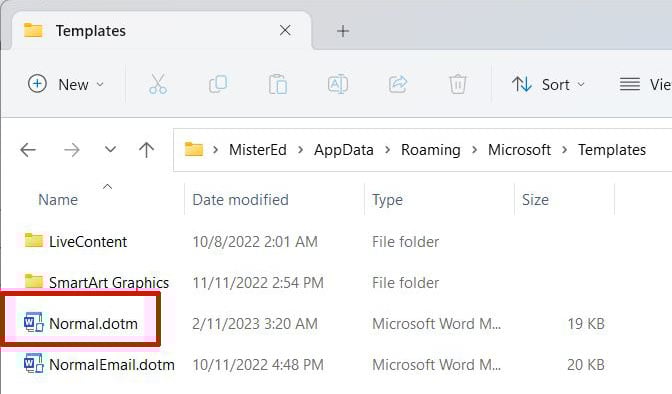Expand chevron between AppData and Roaming
This screenshot has width=672, height=394.
[x=387, y=150]
